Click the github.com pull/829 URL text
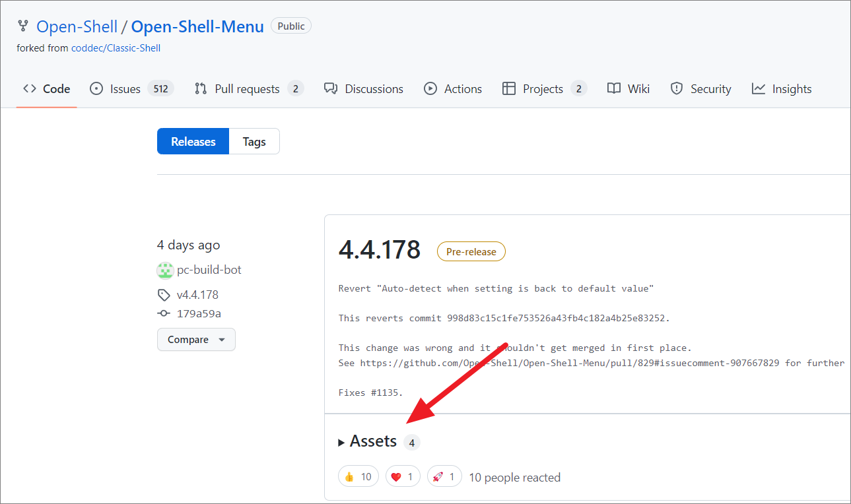 point(570,363)
